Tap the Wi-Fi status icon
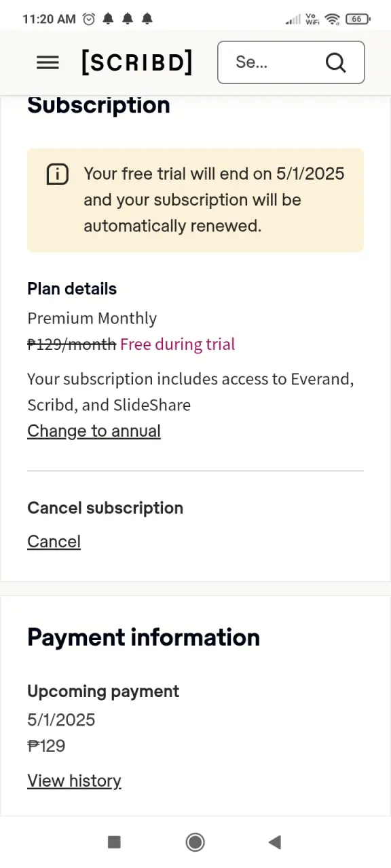This screenshot has width=391, height=868. tap(332, 19)
